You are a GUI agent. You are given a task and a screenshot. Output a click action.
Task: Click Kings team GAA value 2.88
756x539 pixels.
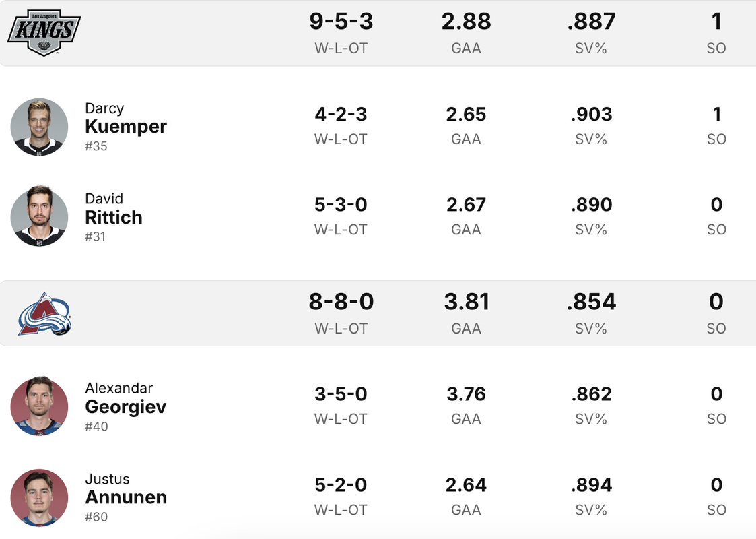(x=466, y=22)
